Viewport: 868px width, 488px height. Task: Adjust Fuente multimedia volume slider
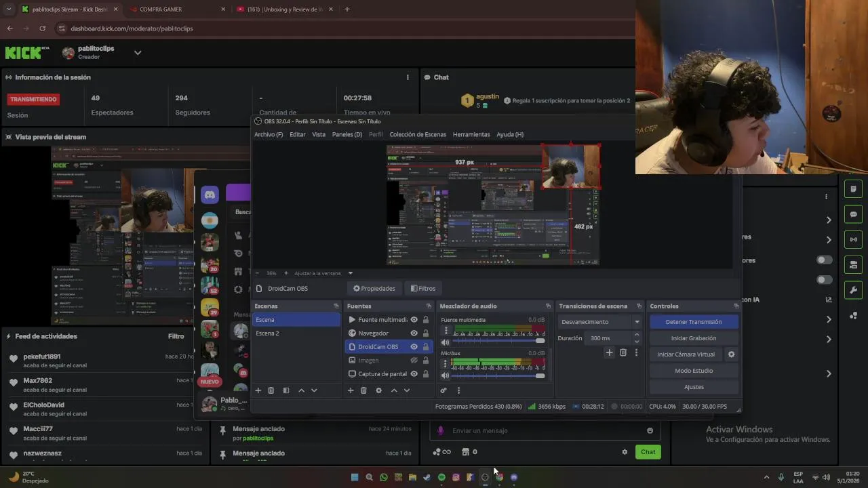click(498, 342)
